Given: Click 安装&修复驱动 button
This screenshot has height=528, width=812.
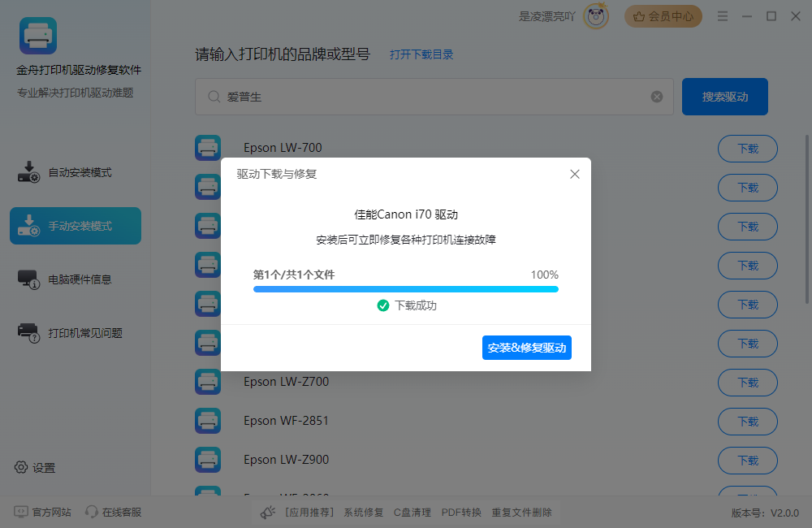Looking at the screenshot, I should pos(527,348).
